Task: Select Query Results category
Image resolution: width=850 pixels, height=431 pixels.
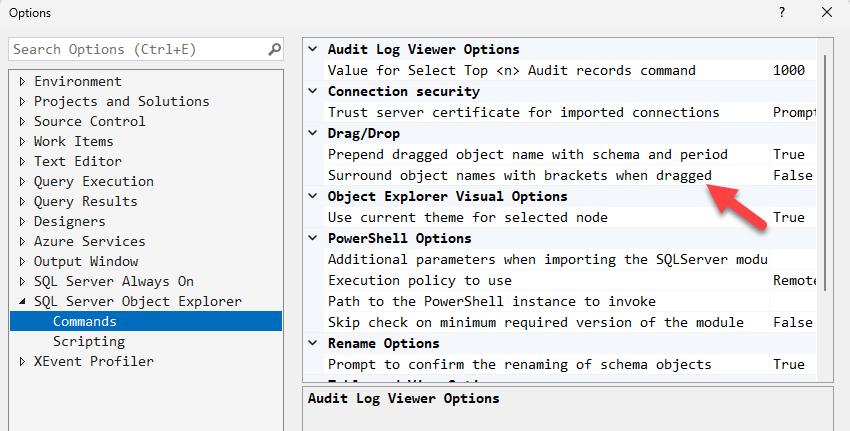Action: (x=86, y=202)
